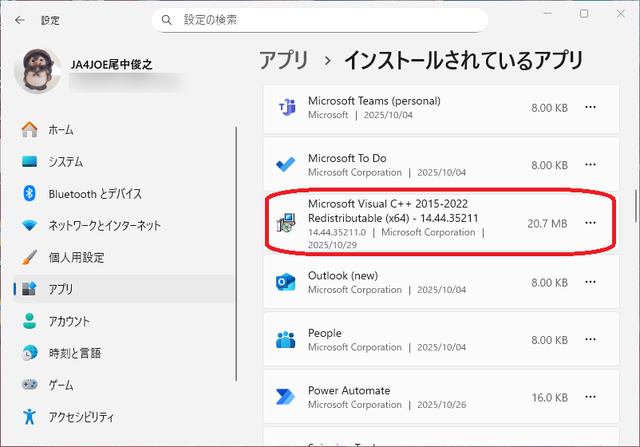This screenshot has height=447, width=640.
Task: Click the 16.0 KB size value
Action: coord(549,398)
